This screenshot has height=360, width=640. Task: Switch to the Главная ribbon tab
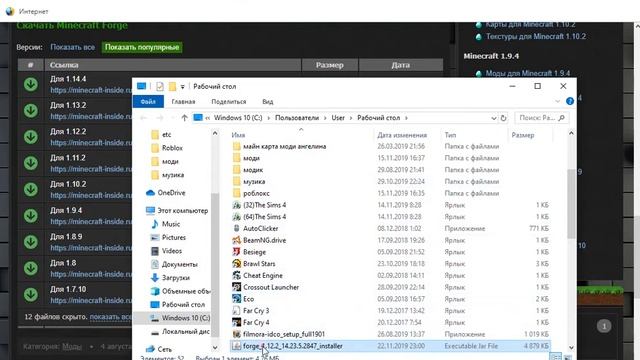[x=183, y=102]
